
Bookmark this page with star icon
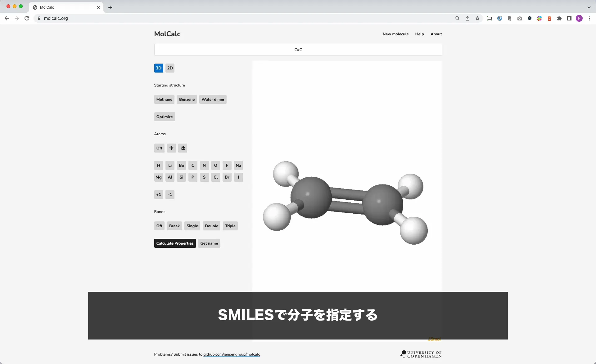(477, 18)
